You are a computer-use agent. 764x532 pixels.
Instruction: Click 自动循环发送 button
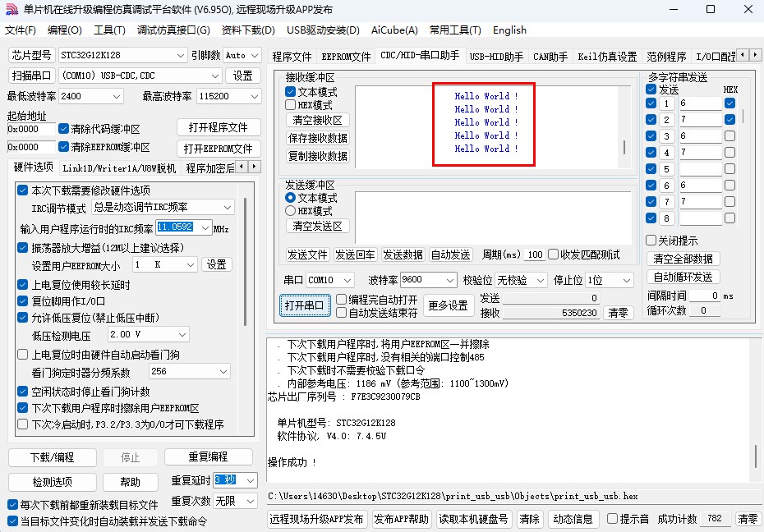click(683, 277)
